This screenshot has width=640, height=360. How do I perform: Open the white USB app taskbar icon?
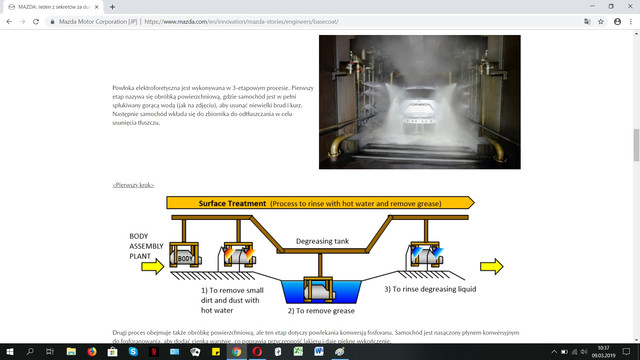[x=278, y=351]
